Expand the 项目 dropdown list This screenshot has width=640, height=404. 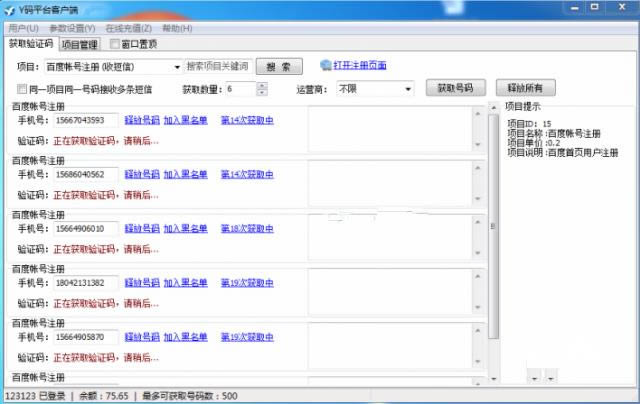point(177,67)
